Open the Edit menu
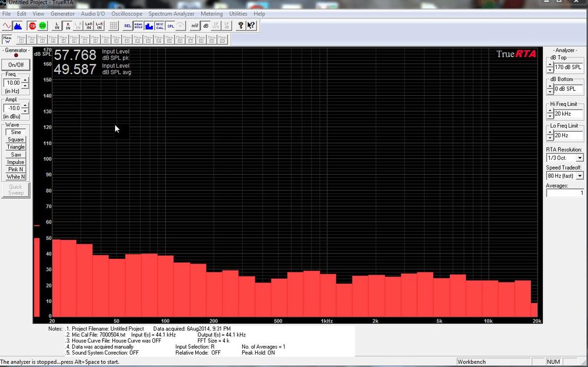The height and width of the screenshot is (367, 588). click(21, 14)
